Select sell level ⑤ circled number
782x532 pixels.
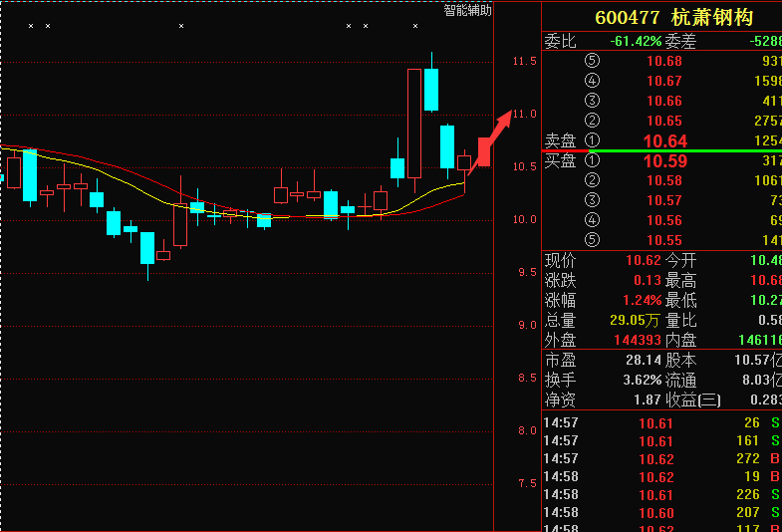click(x=592, y=61)
